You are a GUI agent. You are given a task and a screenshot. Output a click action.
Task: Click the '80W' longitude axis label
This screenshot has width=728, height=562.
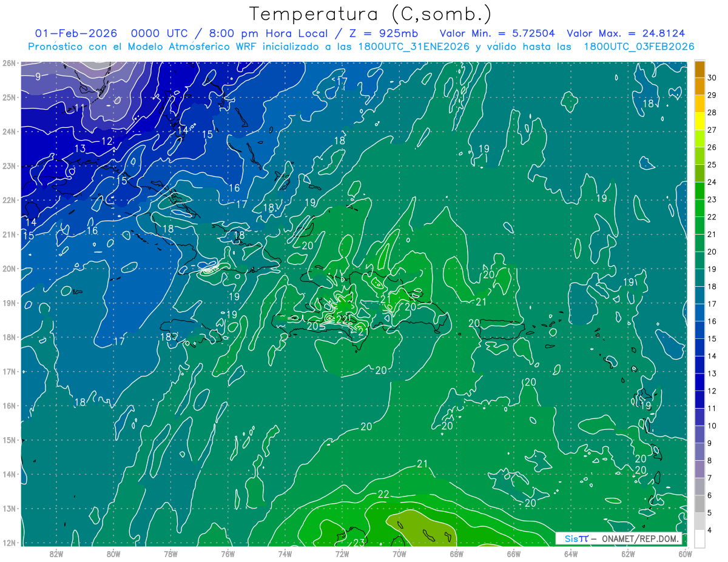pos(113,554)
